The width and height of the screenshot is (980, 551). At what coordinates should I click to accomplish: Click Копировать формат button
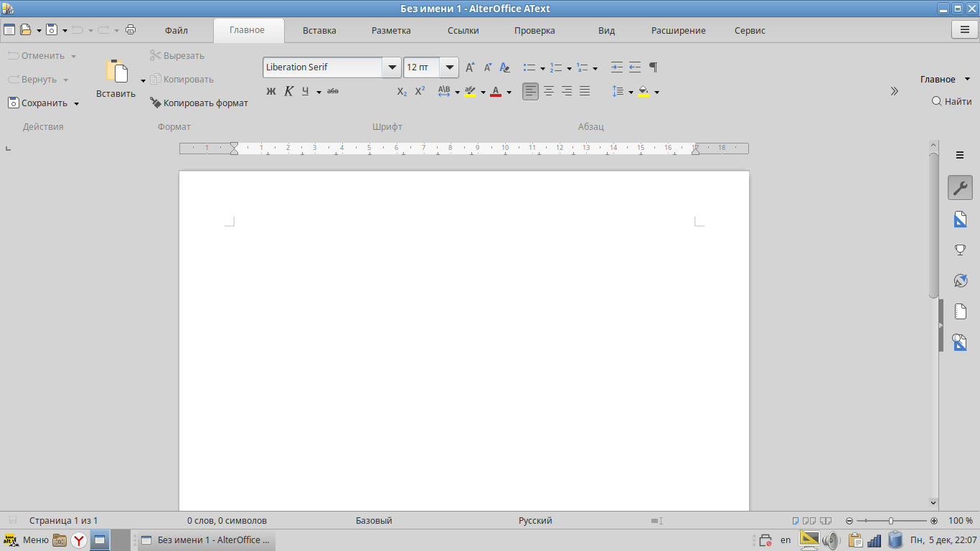199,103
